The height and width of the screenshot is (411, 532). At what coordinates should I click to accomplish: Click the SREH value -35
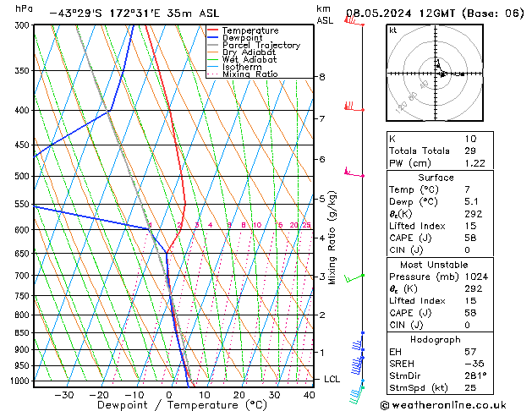(x=474, y=364)
